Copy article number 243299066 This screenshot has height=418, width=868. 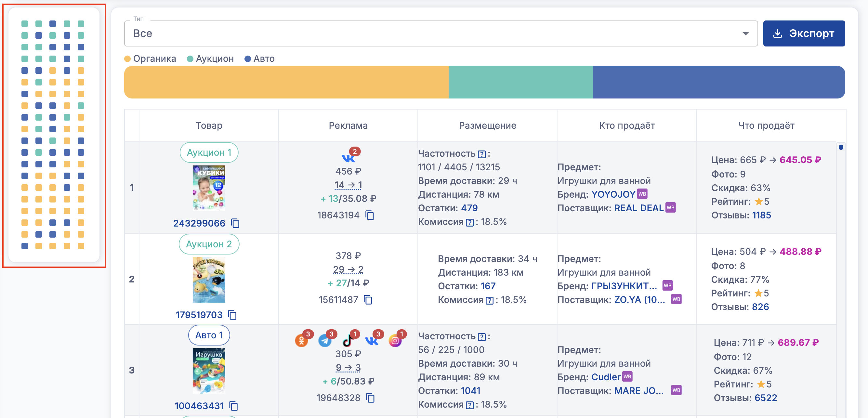coord(235,223)
